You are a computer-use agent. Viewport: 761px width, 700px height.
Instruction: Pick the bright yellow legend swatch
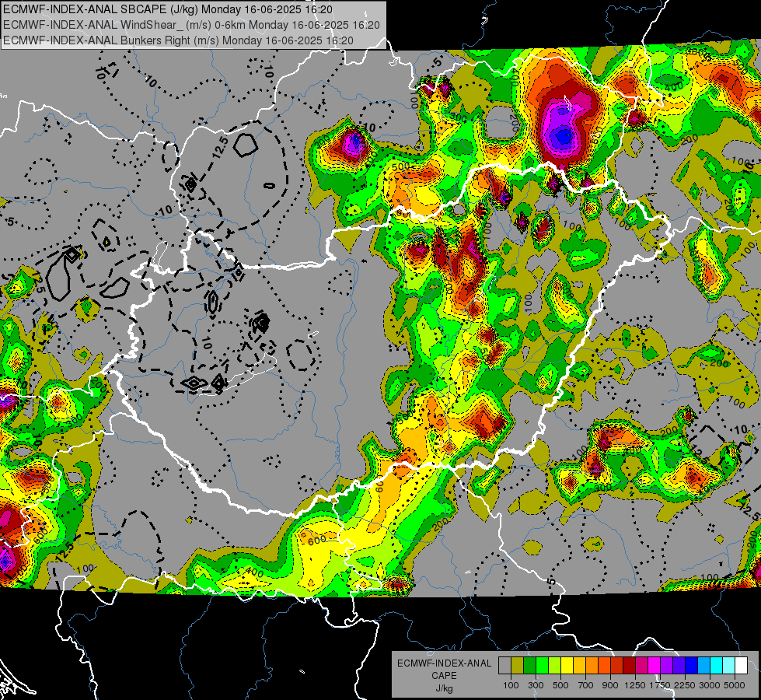point(567,666)
